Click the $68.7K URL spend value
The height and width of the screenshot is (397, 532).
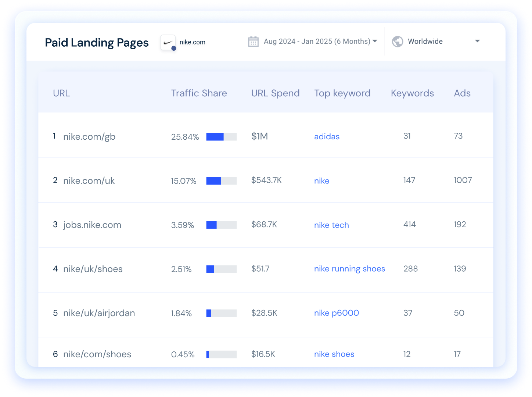264,225
